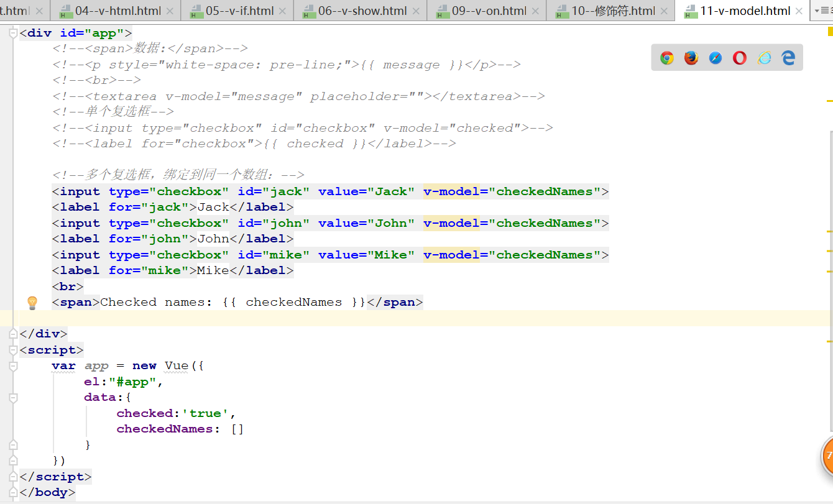Switch to the 09--v-on.html tab
Image resolution: width=833 pixels, height=504 pixels.
click(x=489, y=11)
